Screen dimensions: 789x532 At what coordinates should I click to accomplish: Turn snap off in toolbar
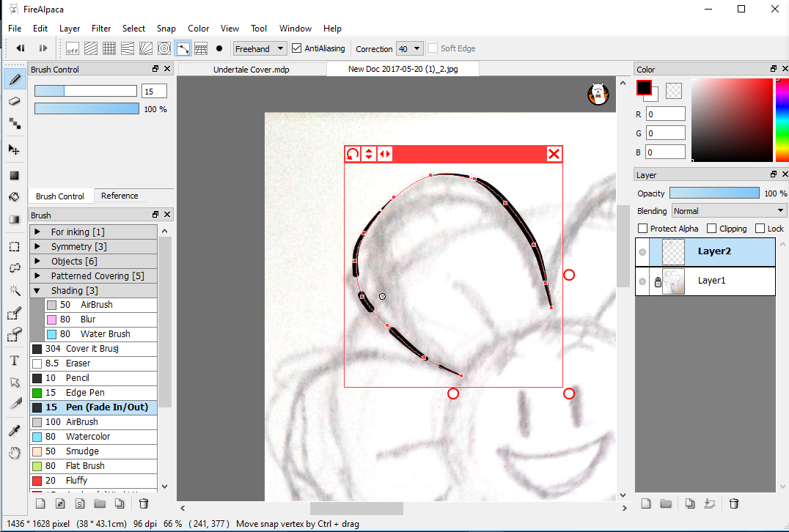[x=73, y=49]
